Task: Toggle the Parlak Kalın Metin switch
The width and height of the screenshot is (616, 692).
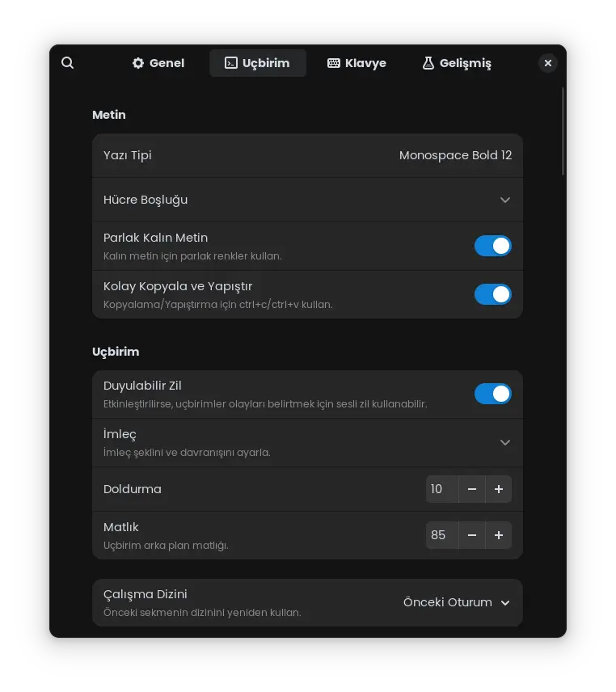Action: [x=493, y=246]
